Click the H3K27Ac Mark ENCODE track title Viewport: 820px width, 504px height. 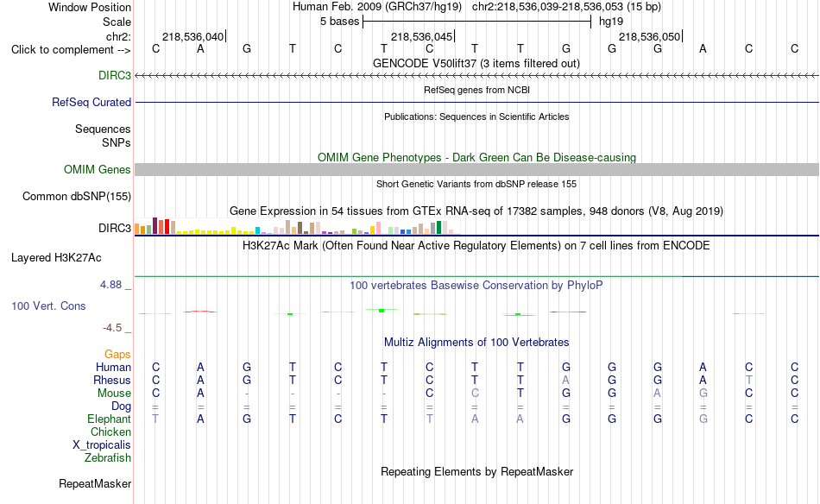coord(476,246)
